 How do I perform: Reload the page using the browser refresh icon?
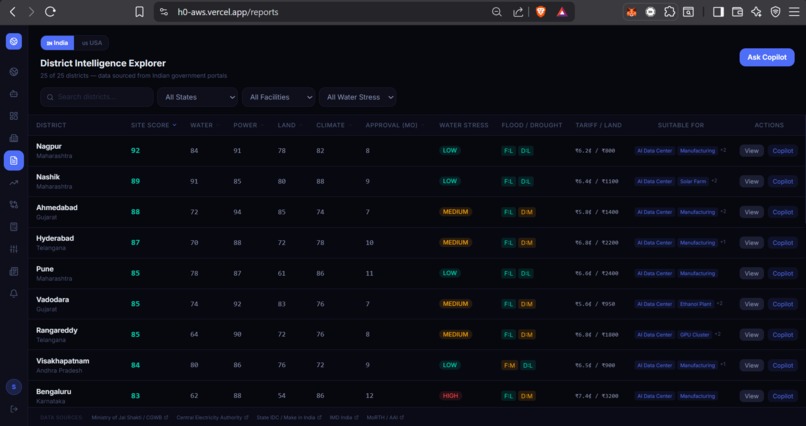(50, 12)
